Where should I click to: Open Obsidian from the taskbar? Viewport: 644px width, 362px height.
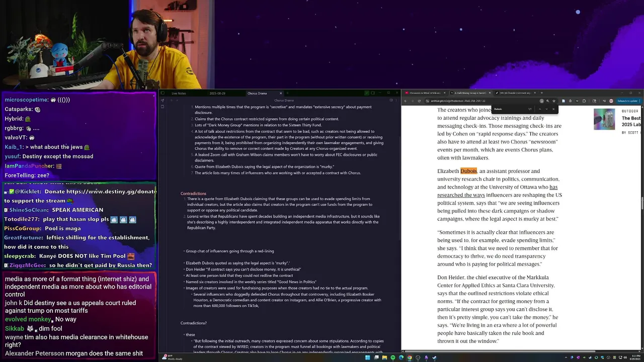click(426, 357)
